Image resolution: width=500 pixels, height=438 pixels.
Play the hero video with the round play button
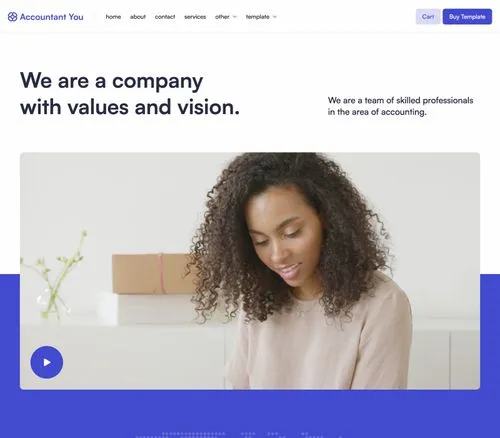47,362
